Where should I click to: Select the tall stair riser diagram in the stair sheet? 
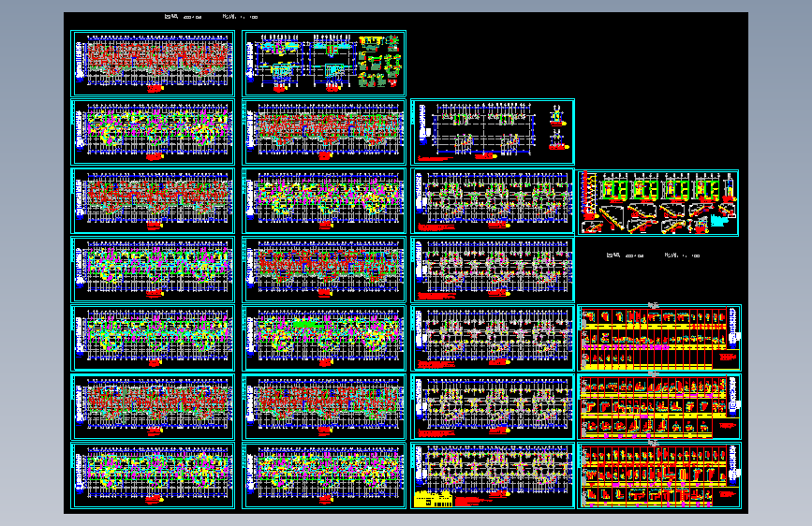tap(588, 194)
